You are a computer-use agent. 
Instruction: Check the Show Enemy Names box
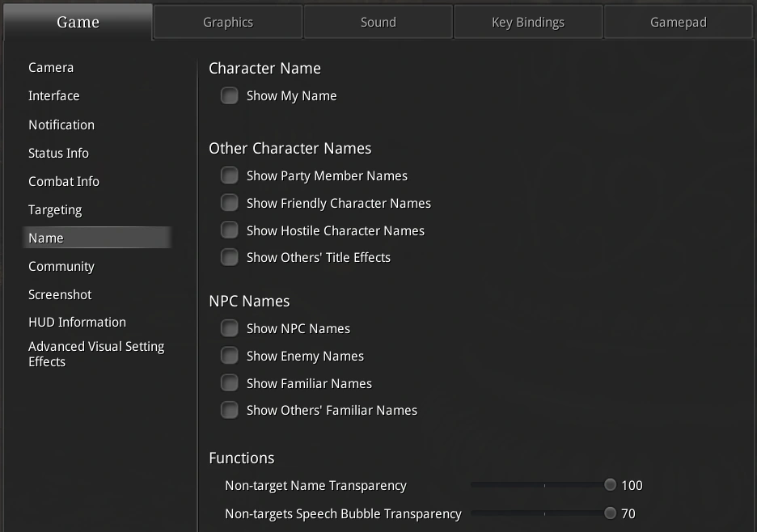click(x=230, y=357)
